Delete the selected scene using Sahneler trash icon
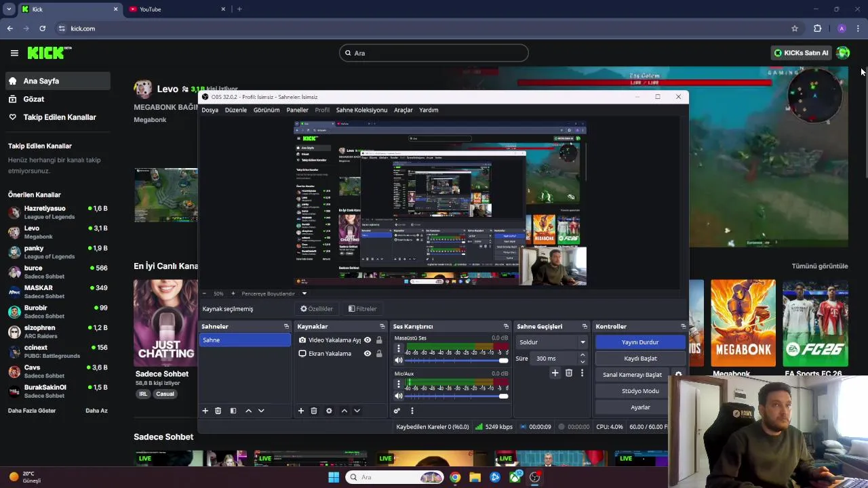The image size is (868, 488). click(x=218, y=411)
